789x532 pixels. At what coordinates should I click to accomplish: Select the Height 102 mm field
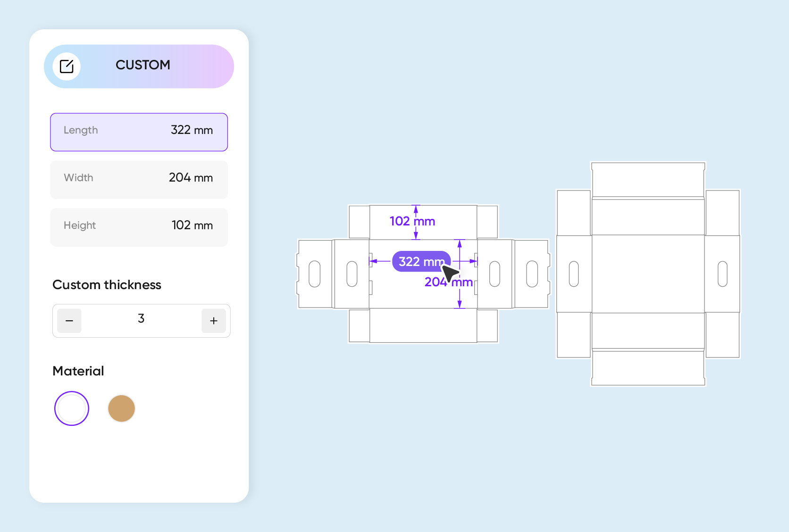139,227
